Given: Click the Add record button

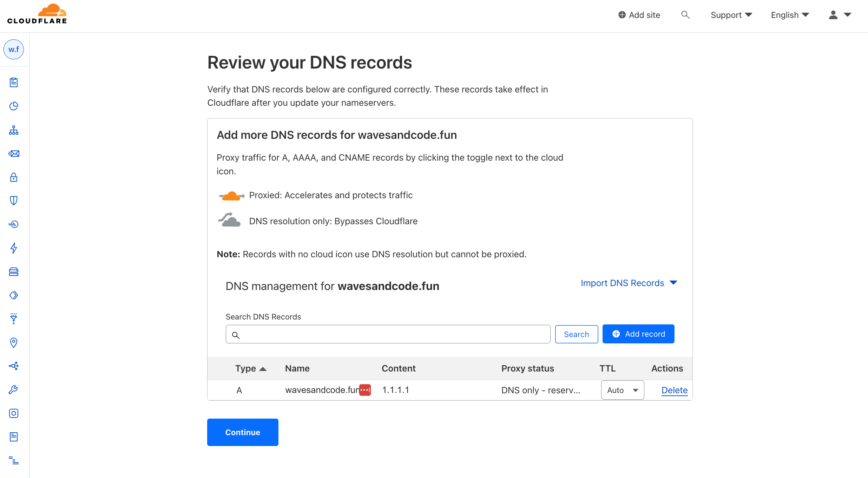Looking at the screenshot, I should tap(638, 334).
